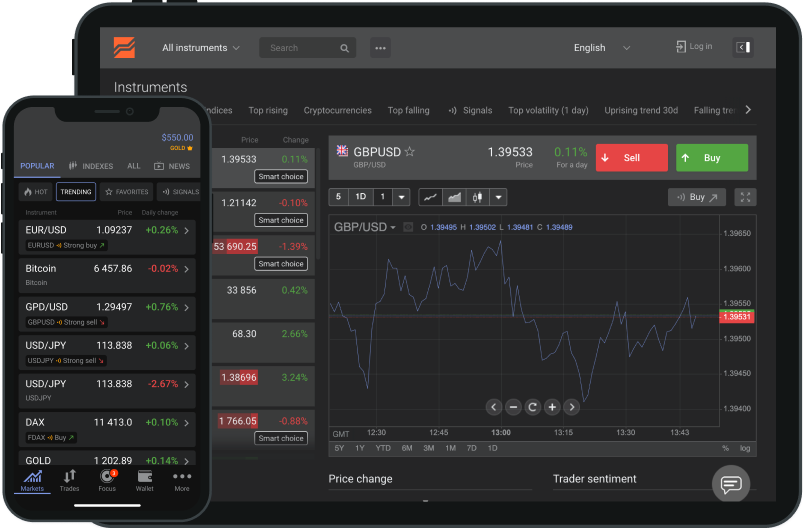Click the Log in link
Viewport: 803px width, 528px height.
694,47
